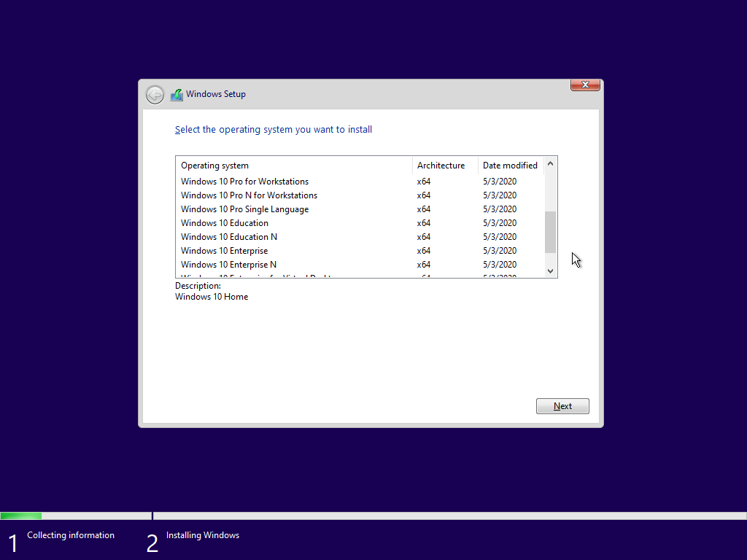
Task: Click the Windows Setup title icon
Action: coord(177,95)
